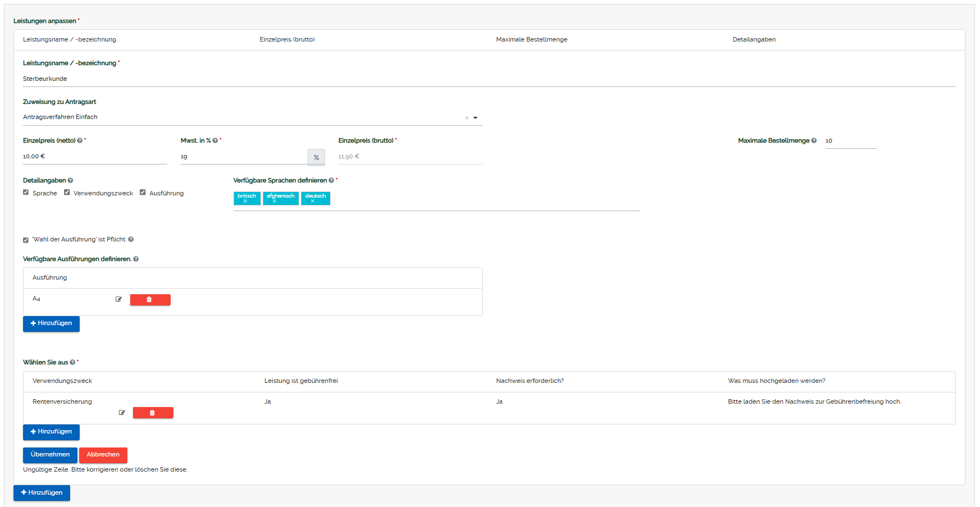Delete the A4 Ausführung row
This screenshot has height=507, width=980.
pos(150,300)
